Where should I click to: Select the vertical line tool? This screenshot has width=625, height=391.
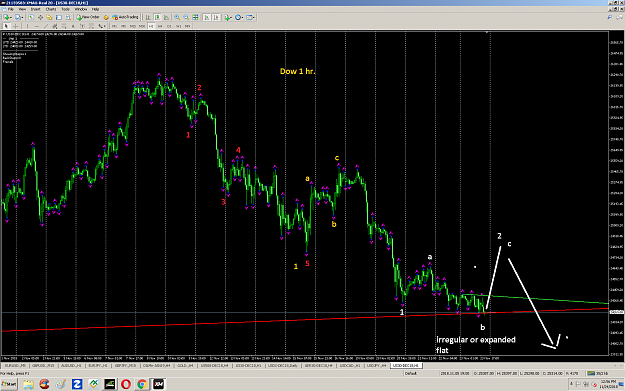click(27, 26)
